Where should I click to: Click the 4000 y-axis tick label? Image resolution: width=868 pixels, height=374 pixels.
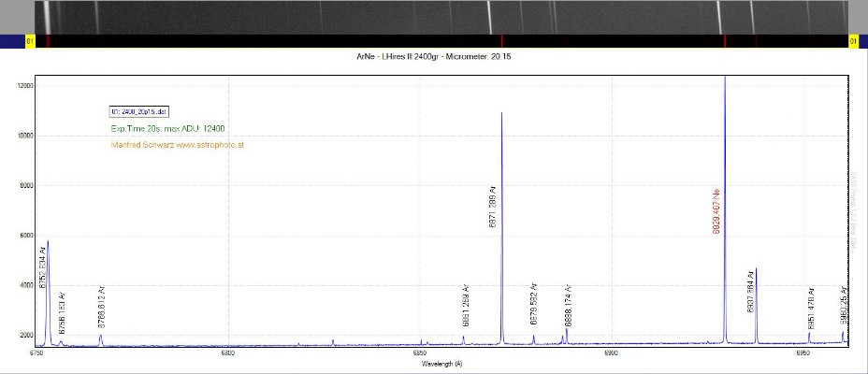(26, 285)
